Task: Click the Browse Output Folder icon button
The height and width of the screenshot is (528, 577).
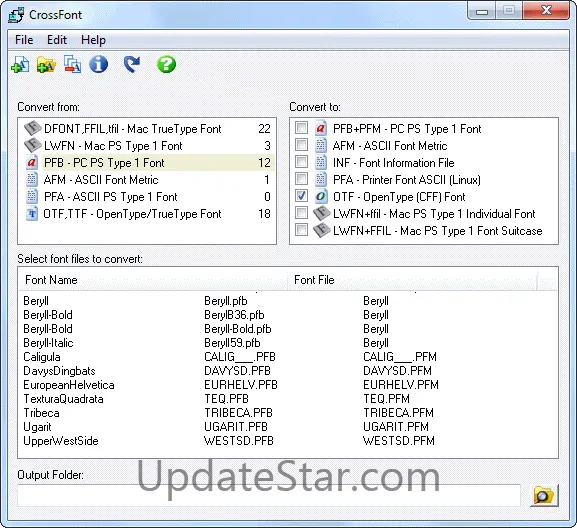Action: pos(544,496)
